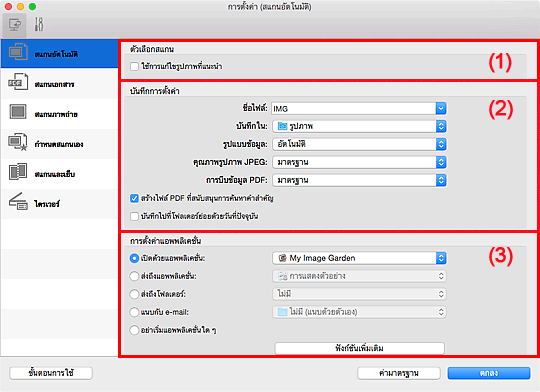
Task: Click into the ชื่อไฟล์ IMG text field
Action: (x=354, y=109)
